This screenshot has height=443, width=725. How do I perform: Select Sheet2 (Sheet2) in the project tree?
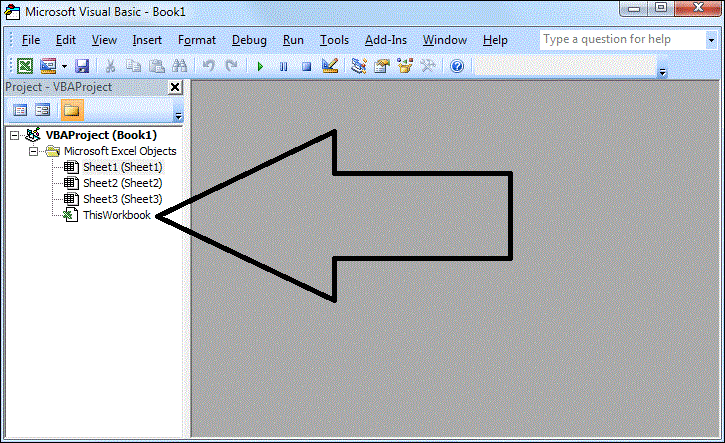(x=123, y=183)
